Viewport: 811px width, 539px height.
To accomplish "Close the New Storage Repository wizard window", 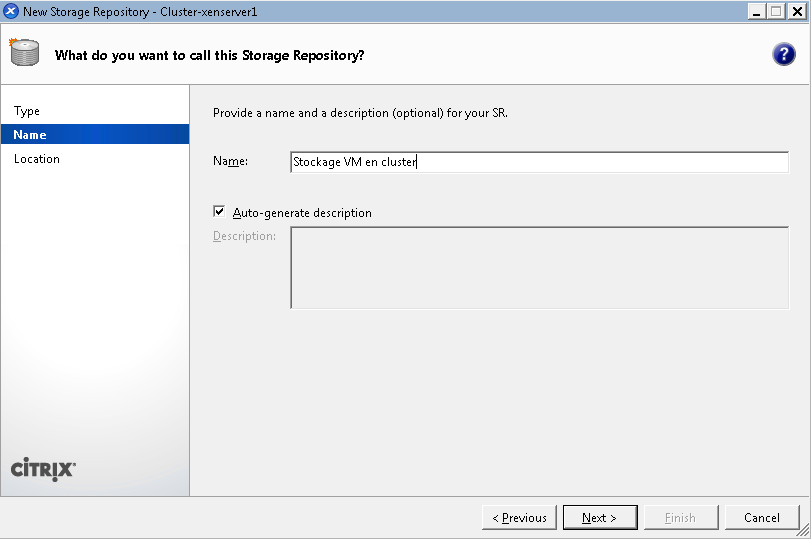I will tap(796, 11).
